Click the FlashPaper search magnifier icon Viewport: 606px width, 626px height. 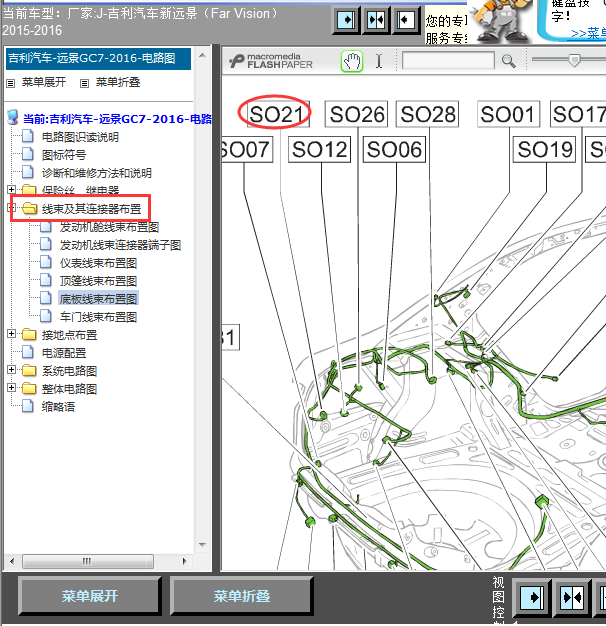click(x=508, y=61)
